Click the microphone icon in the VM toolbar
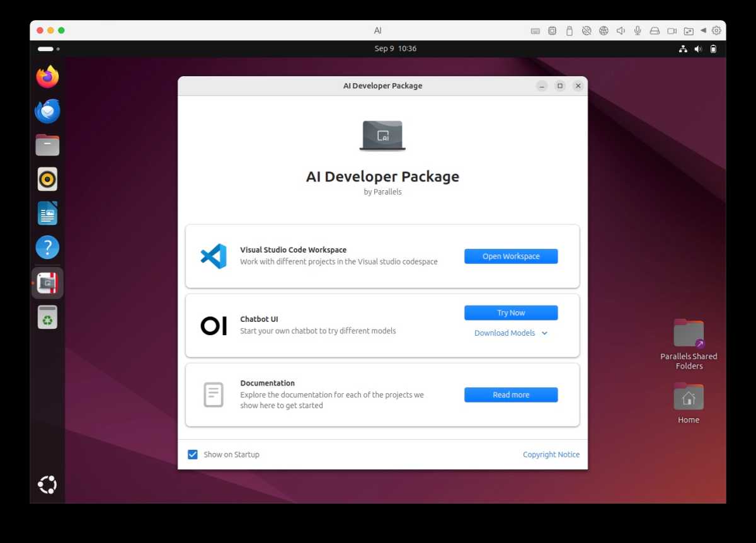 pos(637,30)
